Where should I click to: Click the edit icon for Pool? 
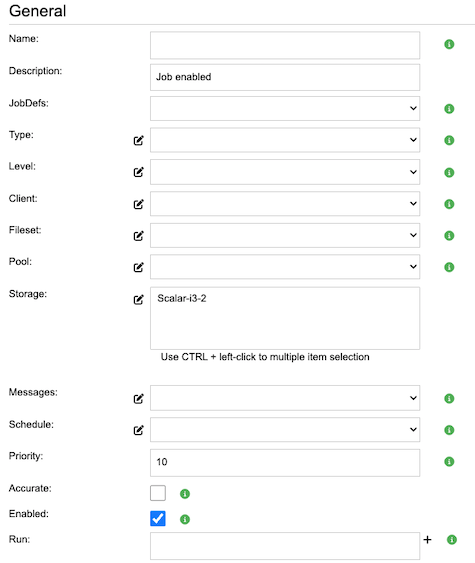click(x=139, y=267)
